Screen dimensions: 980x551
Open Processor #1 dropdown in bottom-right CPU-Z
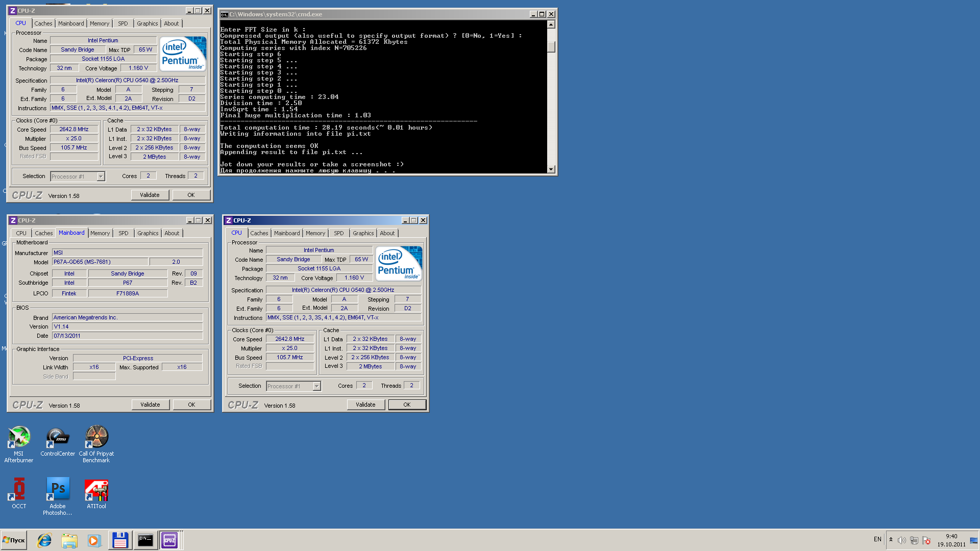click(316, 386)
